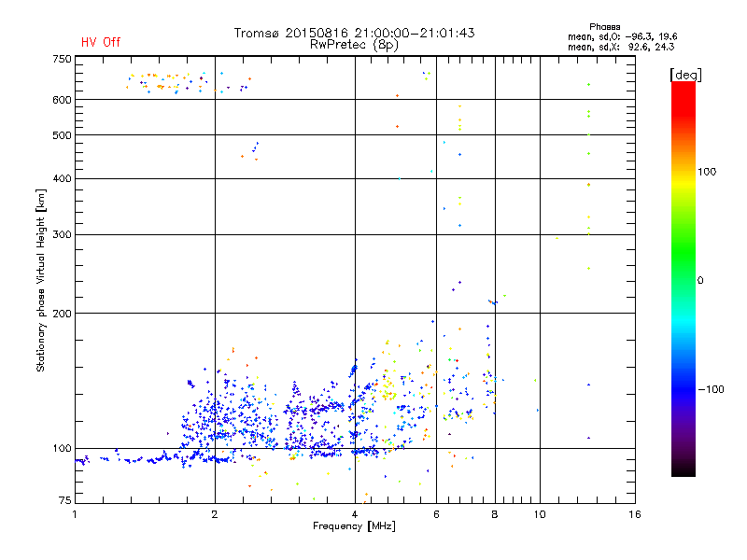
Task: Click the colorbar tick label "-100"
Action: 711,389
